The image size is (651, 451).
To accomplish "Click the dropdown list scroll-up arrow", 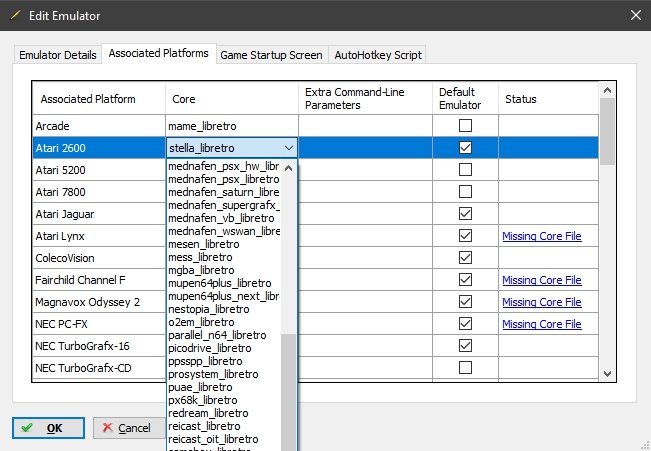I will coord(289,168).
